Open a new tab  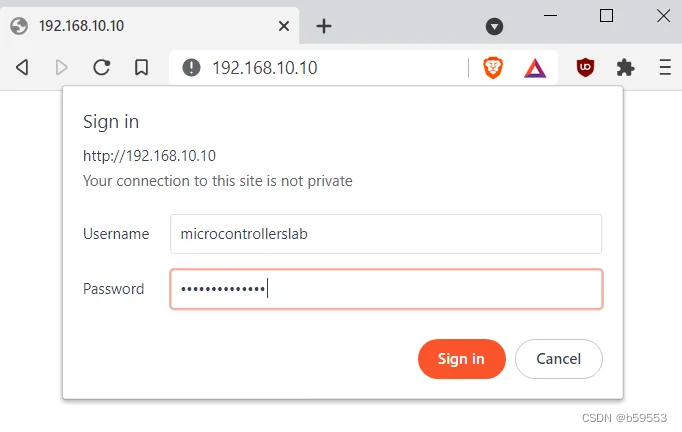pos(323,26)
